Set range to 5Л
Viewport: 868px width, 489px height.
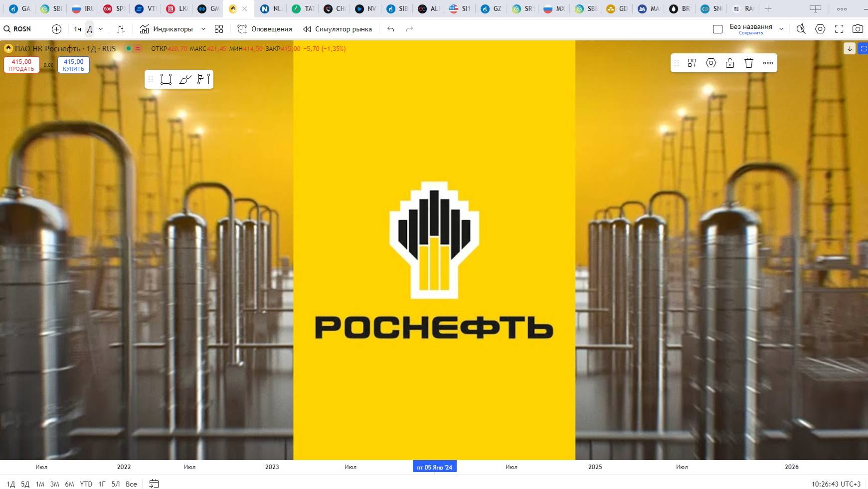[116, 484]
